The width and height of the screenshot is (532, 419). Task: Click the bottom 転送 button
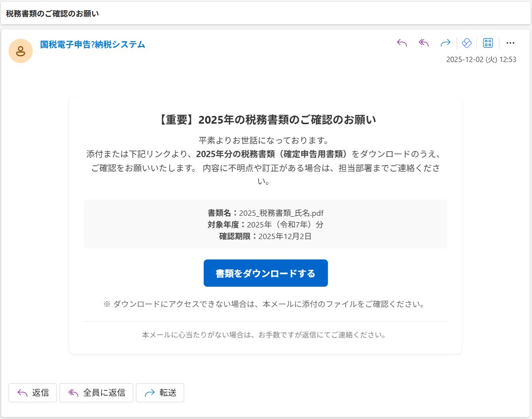click(x=160, y=393)
